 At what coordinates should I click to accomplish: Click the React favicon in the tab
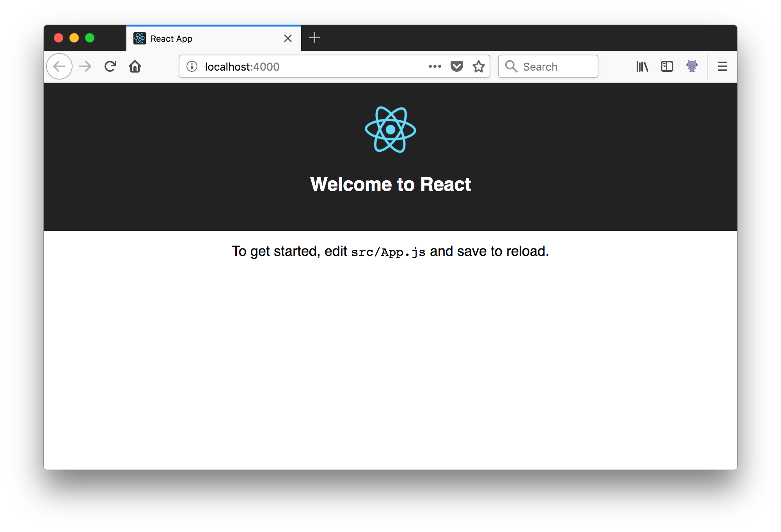tap(140, 38)
